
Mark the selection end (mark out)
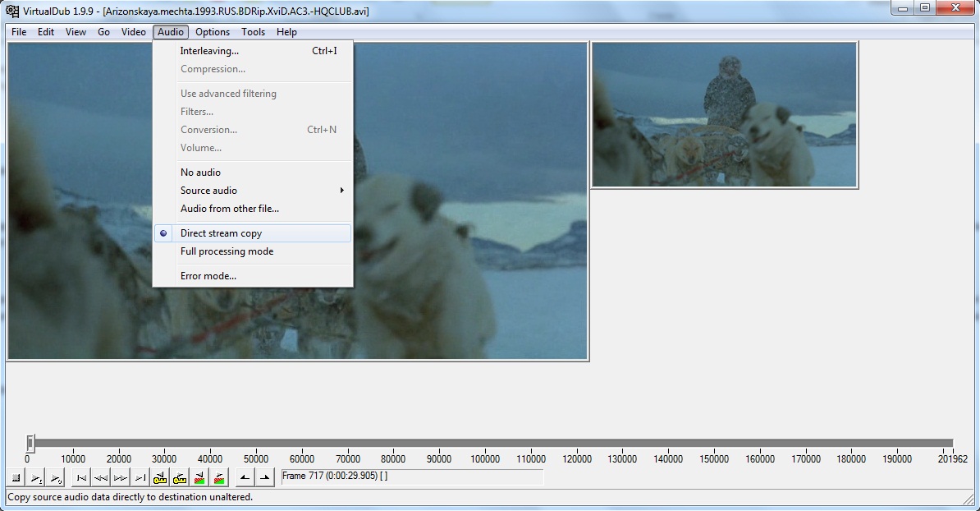265,478
